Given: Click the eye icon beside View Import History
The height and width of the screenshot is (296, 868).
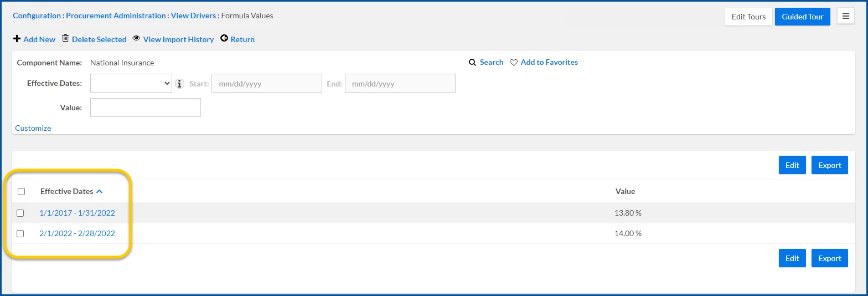Looking at the screenshot, I should (136, 38).
